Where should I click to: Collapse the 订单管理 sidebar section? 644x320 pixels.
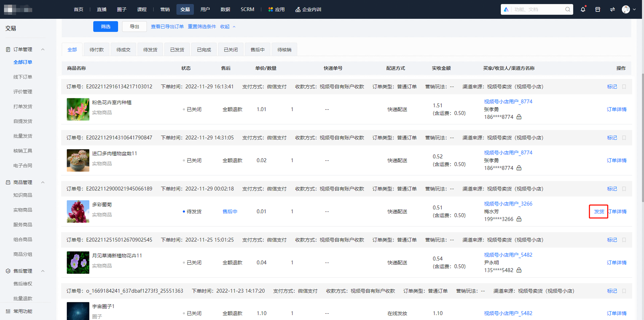click(43, 49)
